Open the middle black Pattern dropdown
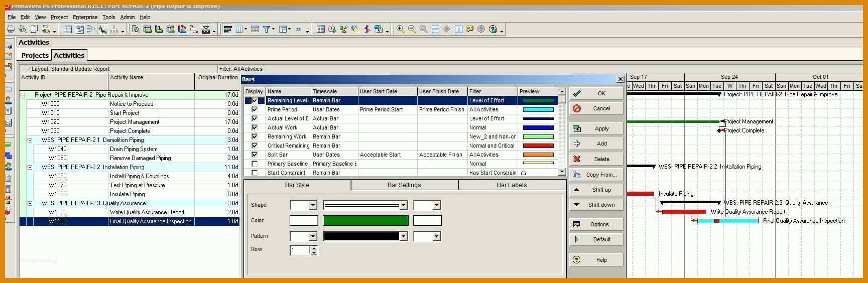868x283 pixels. (x=403, y=236)
